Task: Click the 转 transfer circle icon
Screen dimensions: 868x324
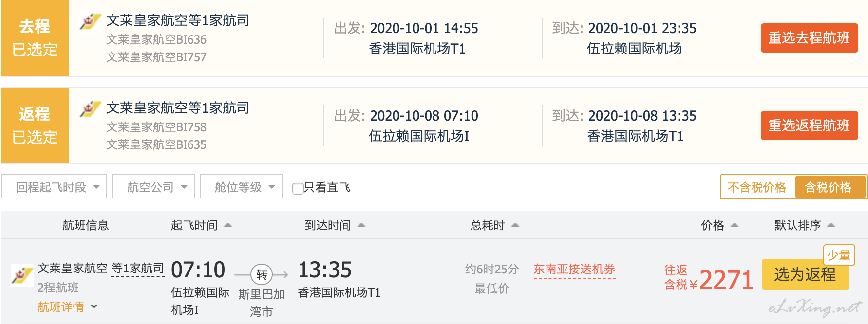Action: click(262, 275)
